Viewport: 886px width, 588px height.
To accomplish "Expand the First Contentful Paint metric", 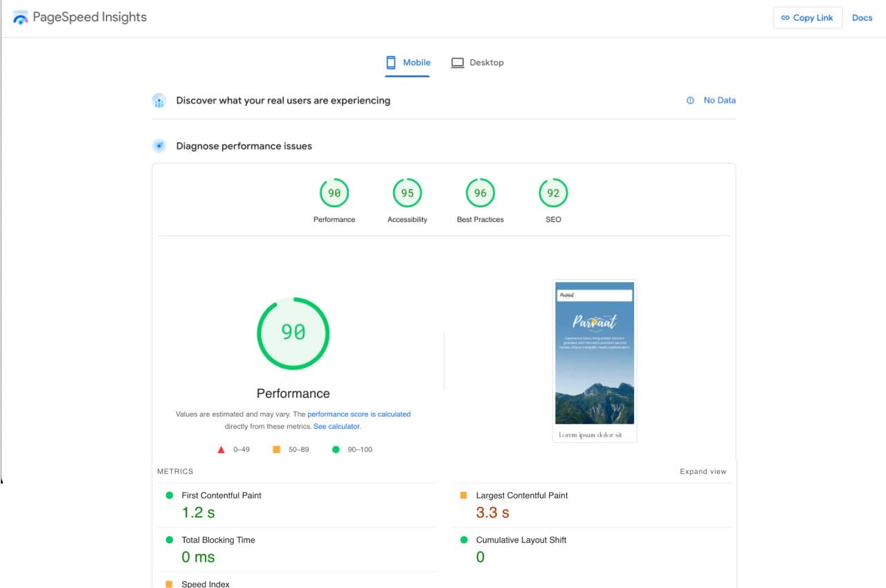I will (221, 495).
